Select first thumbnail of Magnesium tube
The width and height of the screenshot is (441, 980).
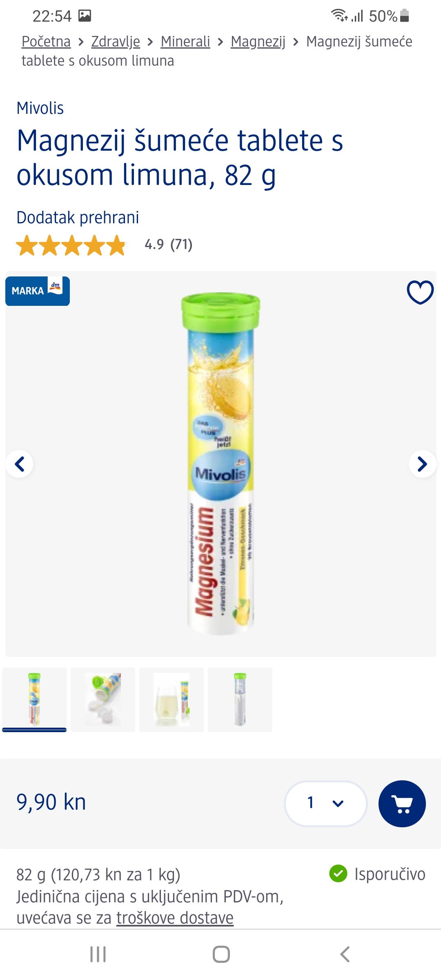tap(34, 699)
